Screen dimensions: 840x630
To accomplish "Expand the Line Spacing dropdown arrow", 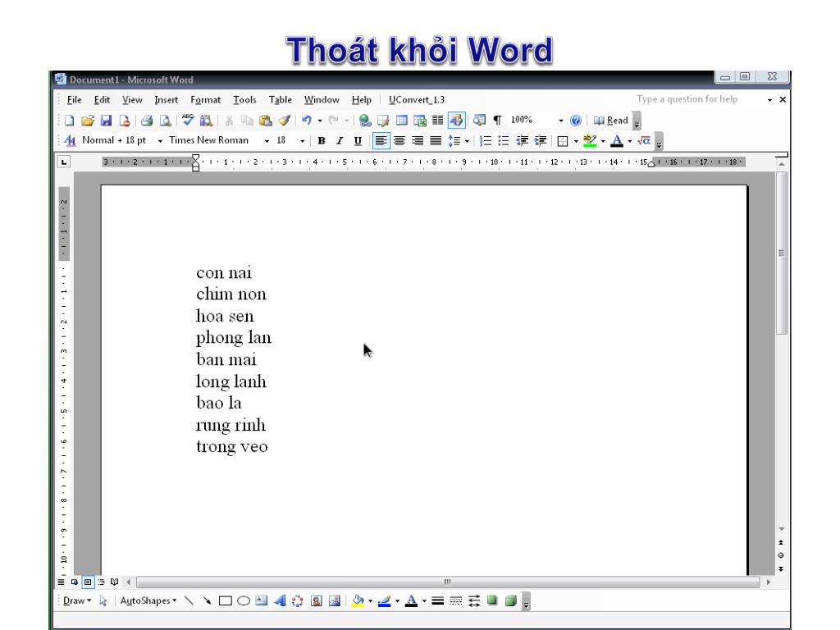I will [x=467, y=141].
